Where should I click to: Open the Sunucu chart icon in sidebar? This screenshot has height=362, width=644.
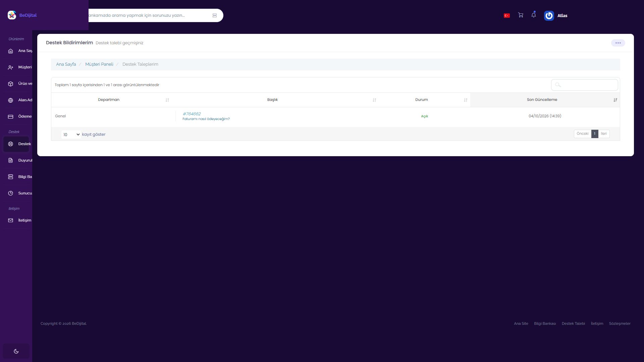pyautogui.click(x=10, y=193)
